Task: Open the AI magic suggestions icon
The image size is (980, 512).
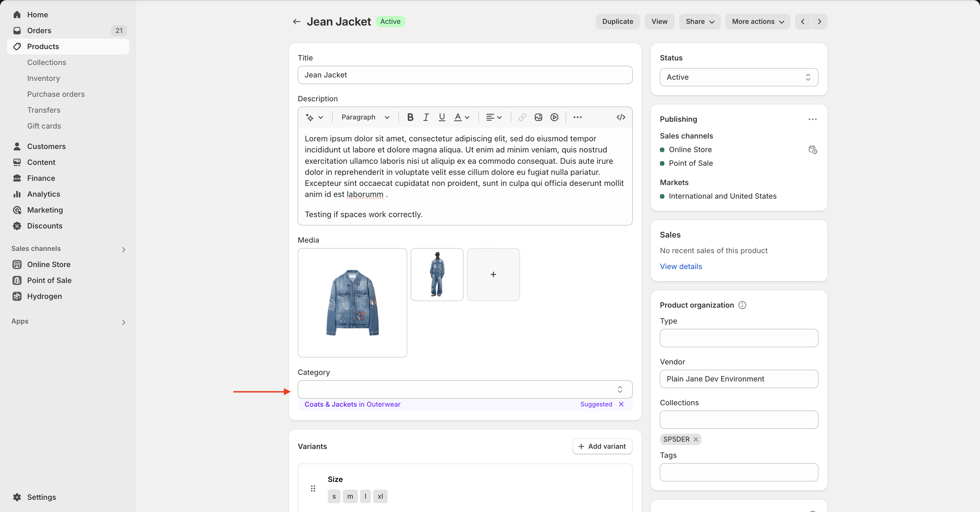Action: [314, 117]
